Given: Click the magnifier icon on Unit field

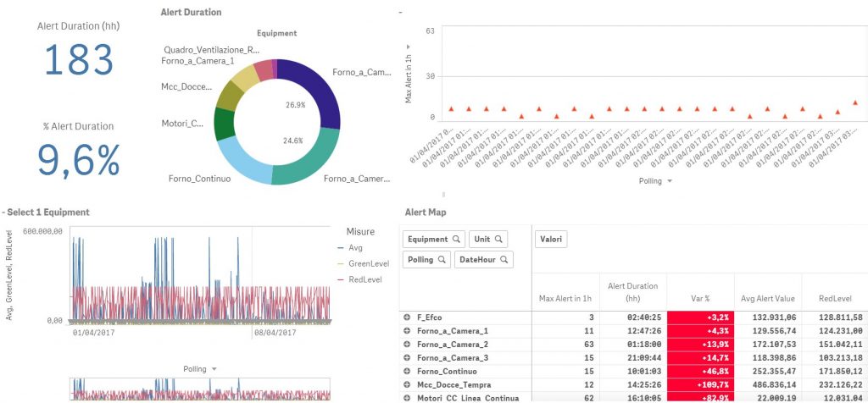Looking at the screenshot, I should (499, 240).
